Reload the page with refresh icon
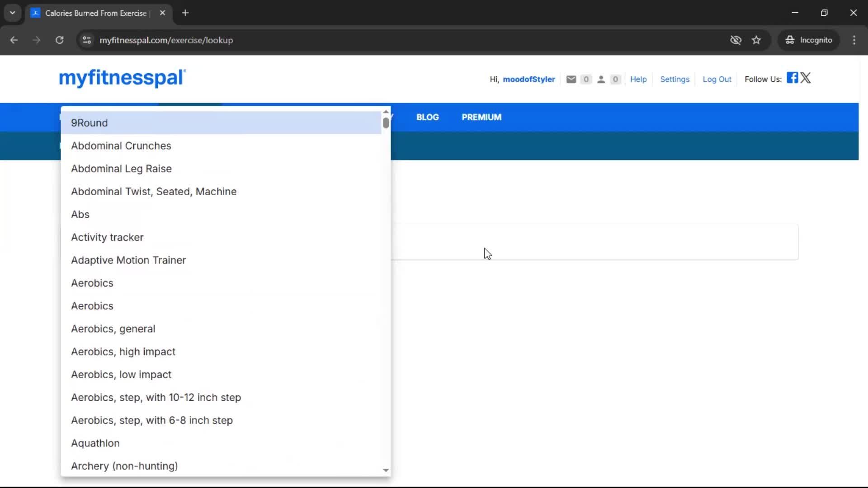The image size is (868, 488). (59, 40)
